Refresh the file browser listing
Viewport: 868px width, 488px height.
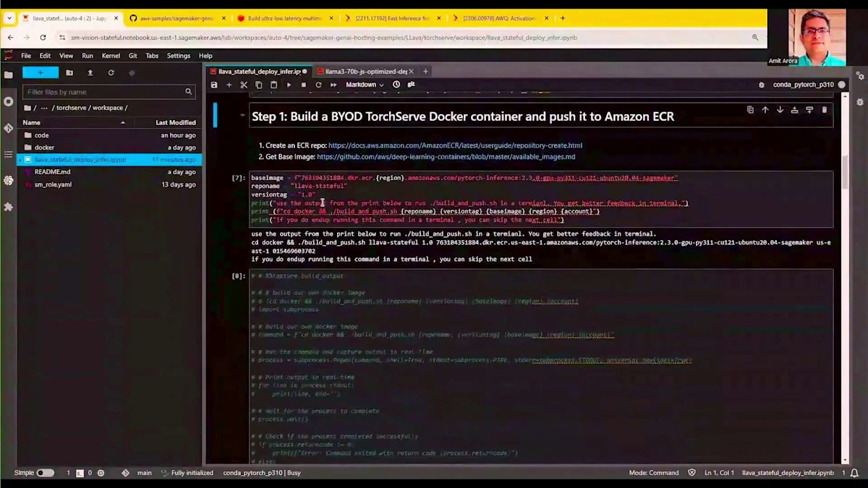tap(111, 72)
